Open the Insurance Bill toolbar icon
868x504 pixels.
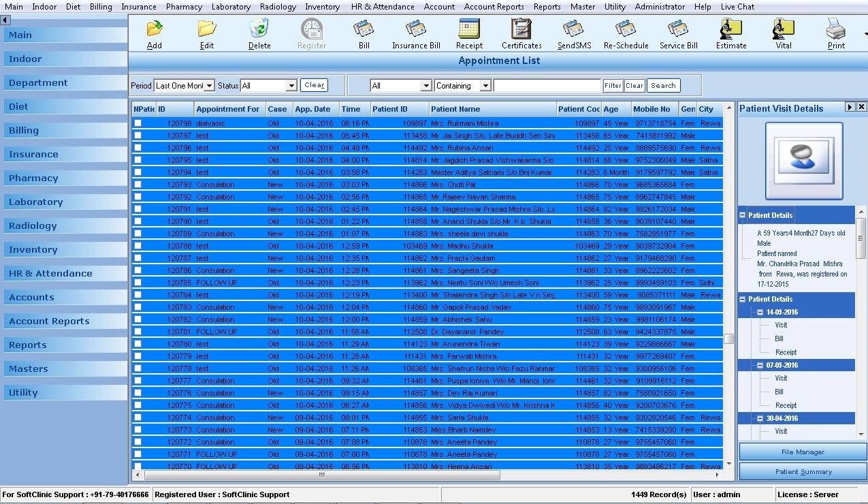click(x=416, y=30)
